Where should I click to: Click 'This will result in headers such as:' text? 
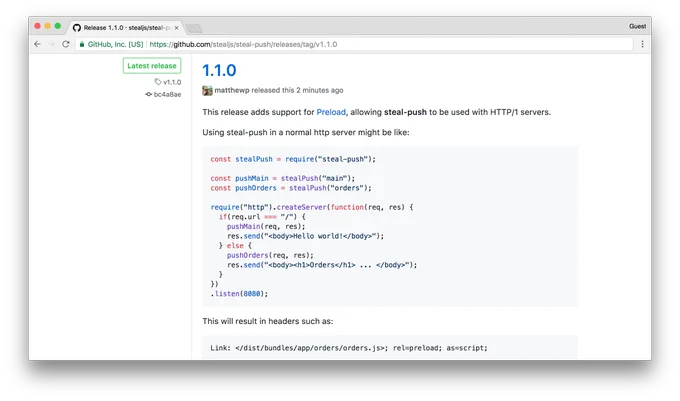pyautogui.click(x=268, y=321)
